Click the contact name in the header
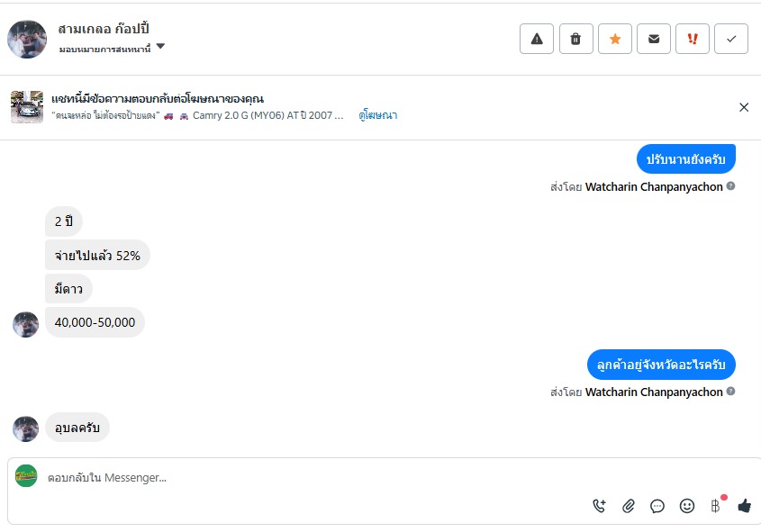 (104, 29)
